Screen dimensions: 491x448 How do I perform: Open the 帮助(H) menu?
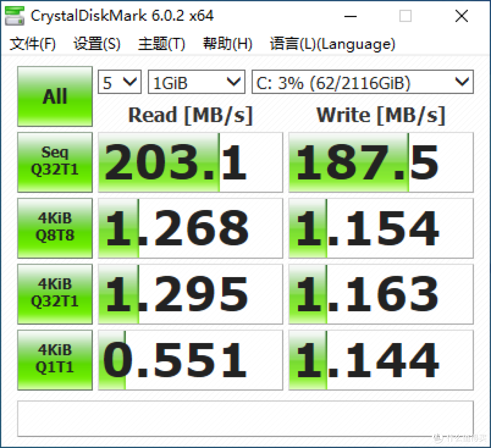click(x=227, y=44)
